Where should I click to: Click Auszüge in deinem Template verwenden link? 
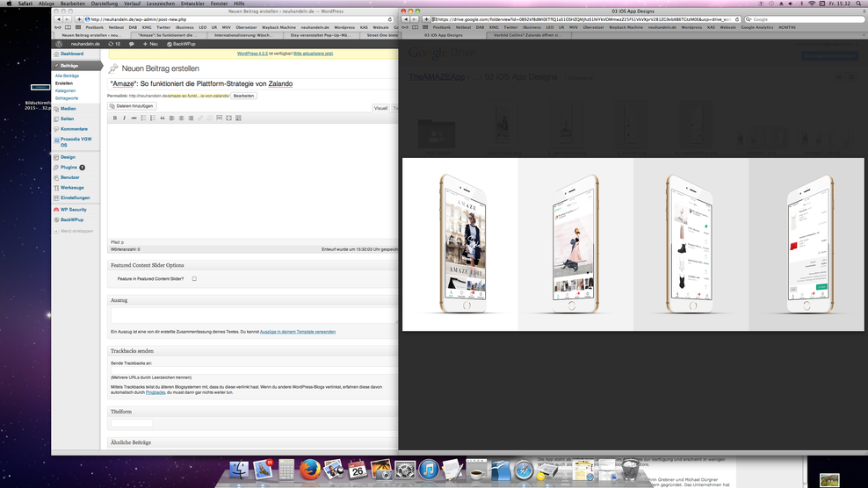pyautogui.click(x=298, y=332)
